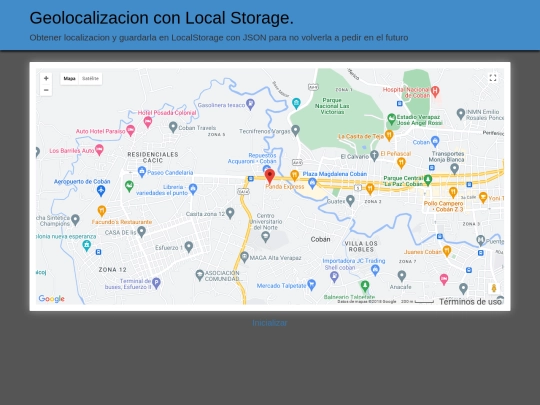Click the Cobán city label
This screenshot has height=405, width=540.
pos(320,239)
